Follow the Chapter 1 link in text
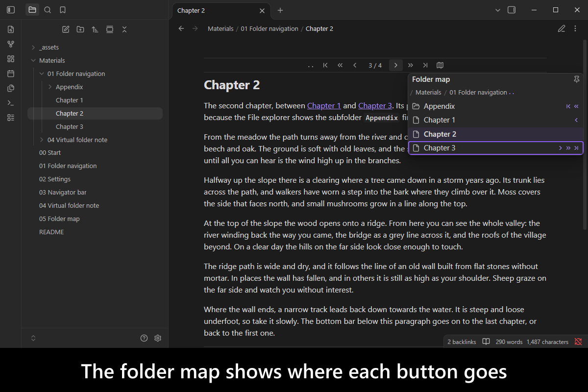Viewport: 588px width, 392px height. pos(324,105)
